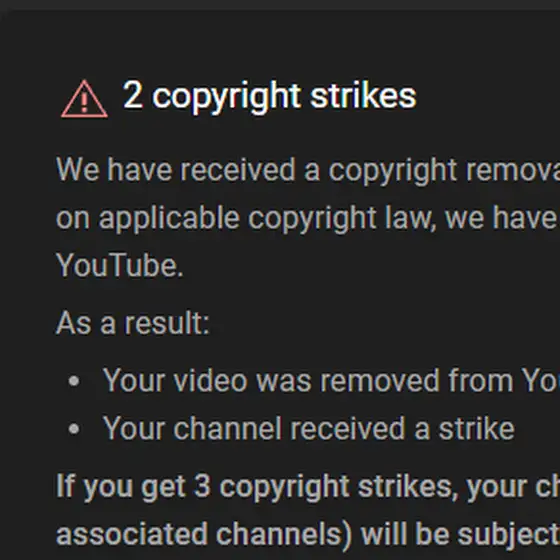Click the "Your video was removed from" line
This screenshot has width=560, height=560.
pos(331,381)
